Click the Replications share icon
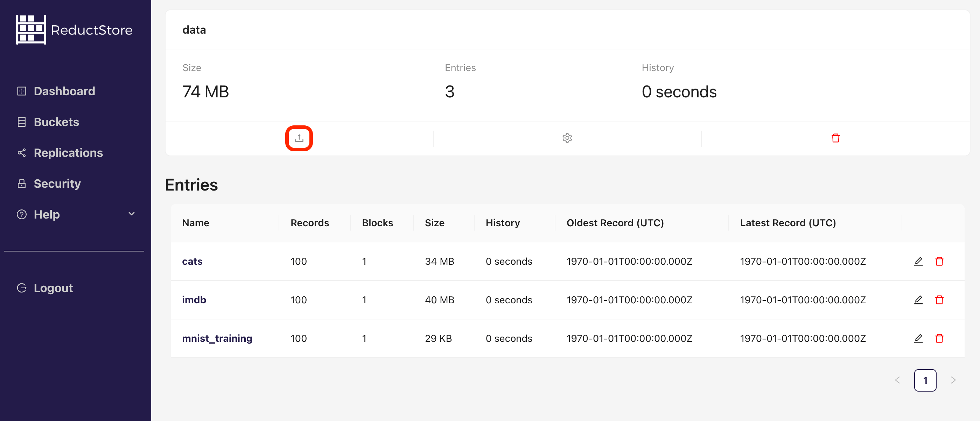 (22, 153)
